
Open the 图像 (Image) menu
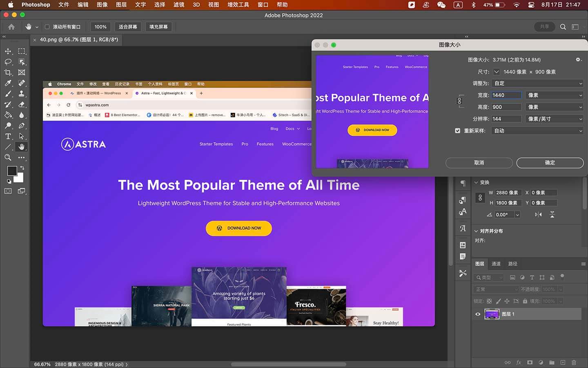(102, 4)
